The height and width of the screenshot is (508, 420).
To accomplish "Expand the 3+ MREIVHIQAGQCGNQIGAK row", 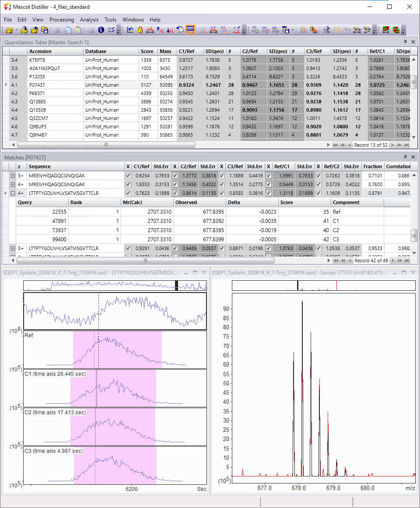I will point(13,176).
